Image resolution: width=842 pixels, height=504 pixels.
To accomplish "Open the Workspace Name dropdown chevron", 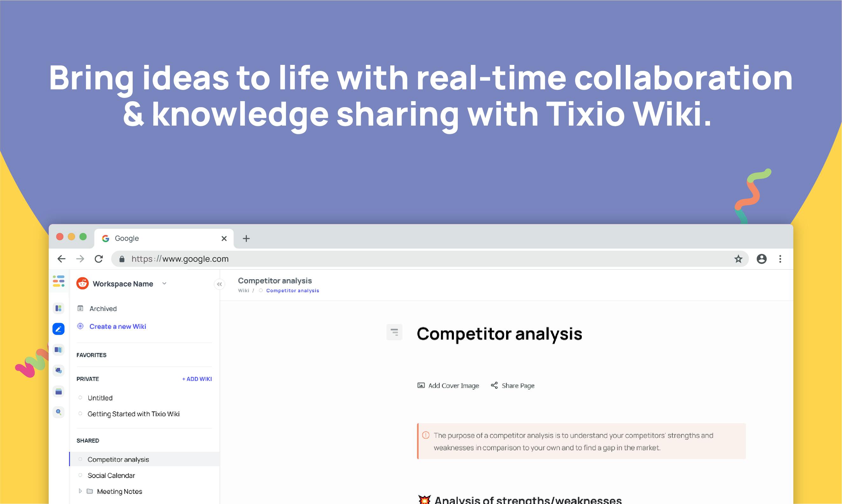I will [x=164, y=284].
